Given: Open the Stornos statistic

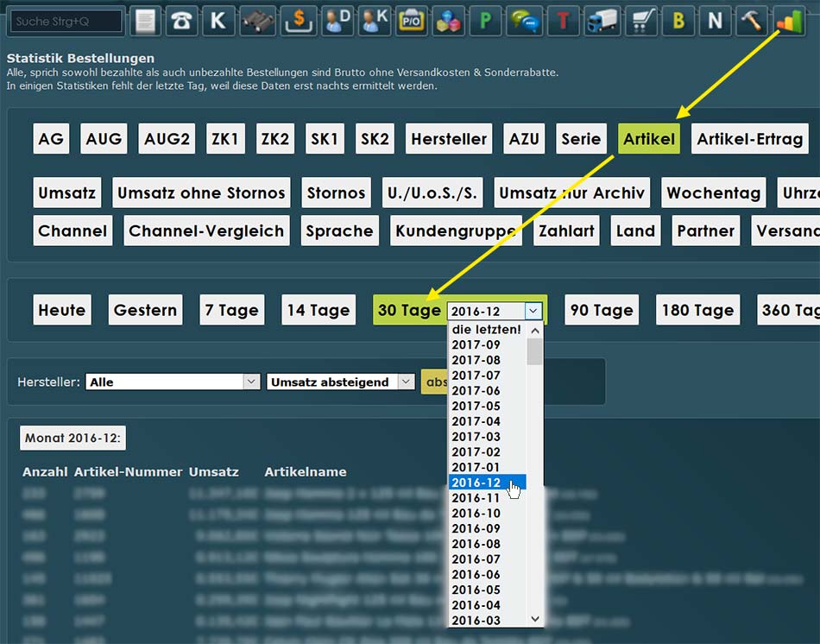Looking at the screenshot, I should 337,193.
